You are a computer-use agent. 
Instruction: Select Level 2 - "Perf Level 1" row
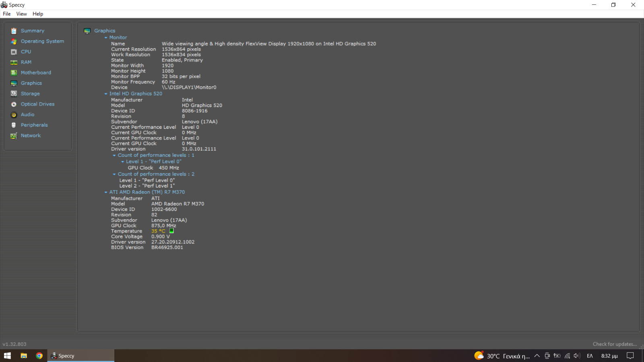tap(147, 186)
